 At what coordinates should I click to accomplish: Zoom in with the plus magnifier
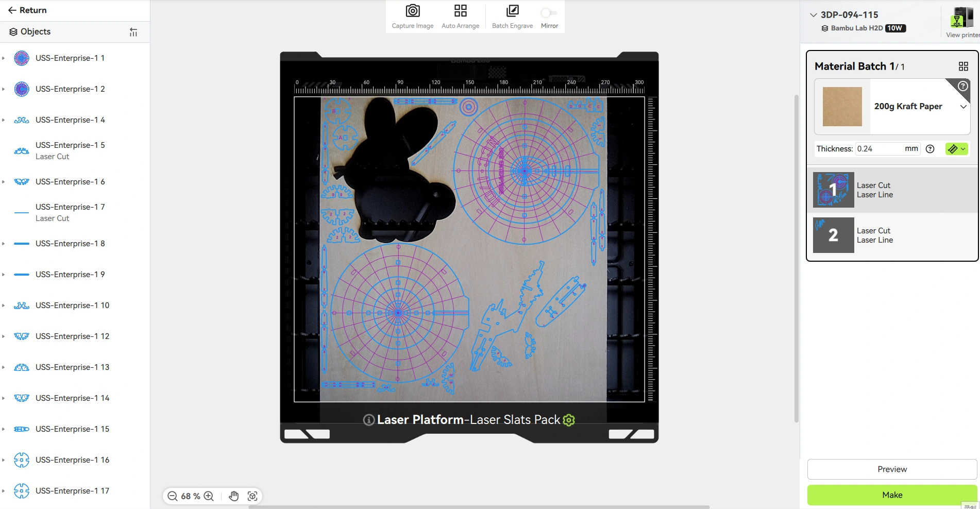pos(209,496)
